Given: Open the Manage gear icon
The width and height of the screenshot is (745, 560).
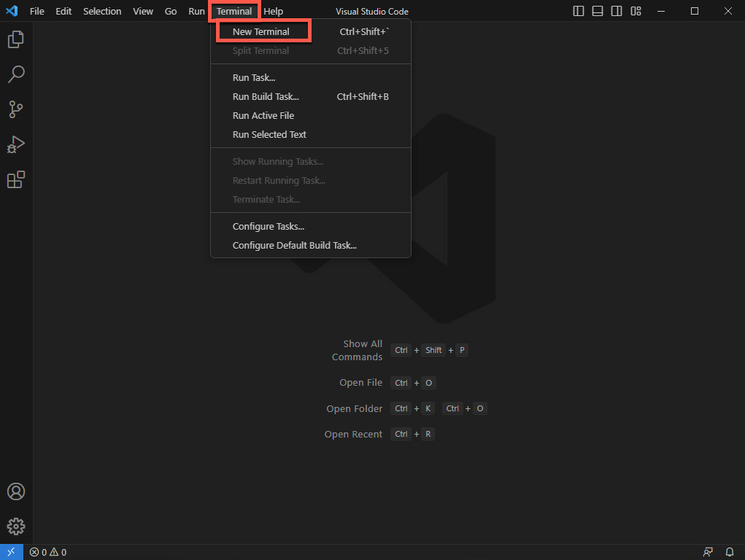Looking at the screenshot, I should (16, 526).
